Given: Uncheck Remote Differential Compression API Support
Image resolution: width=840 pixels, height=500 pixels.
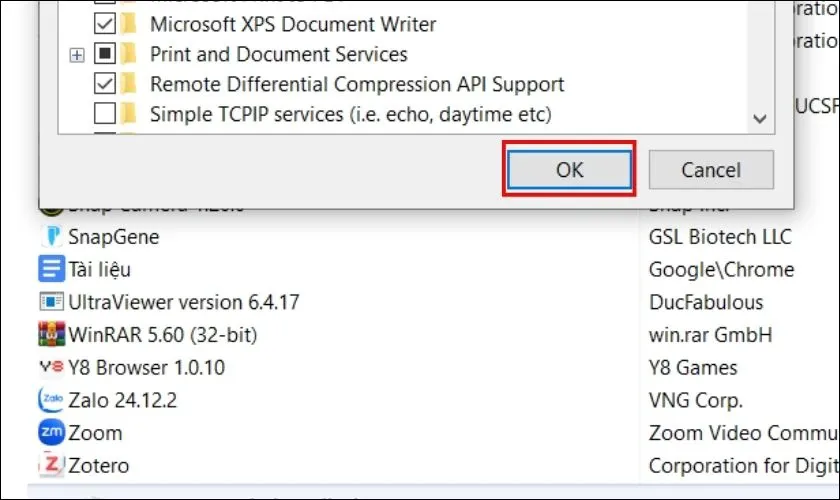Looking at the screenshot, I should [104, 84].
